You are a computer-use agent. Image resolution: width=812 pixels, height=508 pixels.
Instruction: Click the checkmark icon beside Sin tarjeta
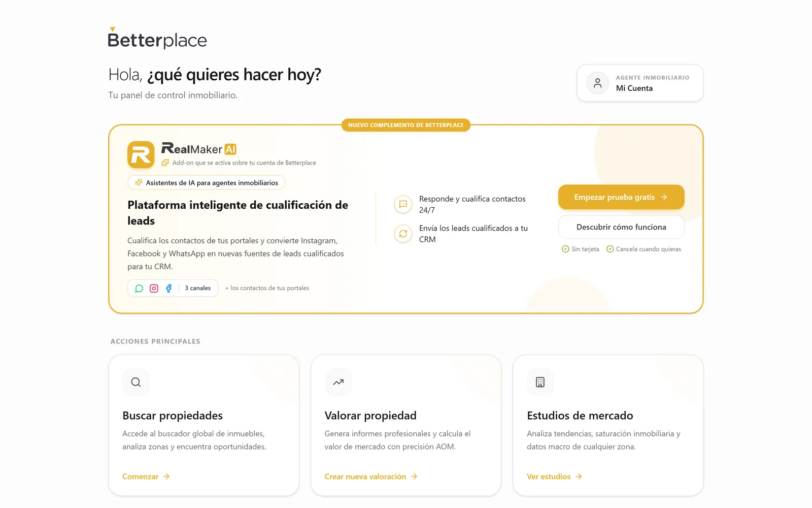565,249
